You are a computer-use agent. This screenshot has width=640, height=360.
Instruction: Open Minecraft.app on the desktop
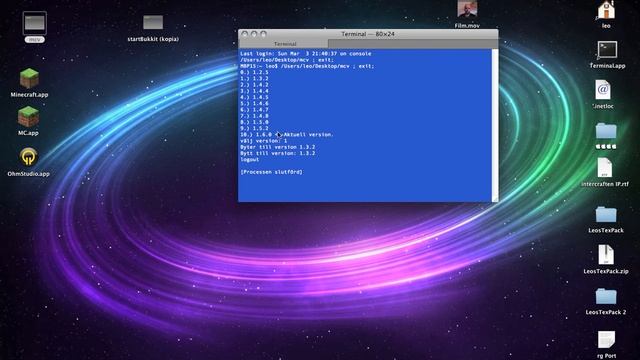tap(29, 78)
